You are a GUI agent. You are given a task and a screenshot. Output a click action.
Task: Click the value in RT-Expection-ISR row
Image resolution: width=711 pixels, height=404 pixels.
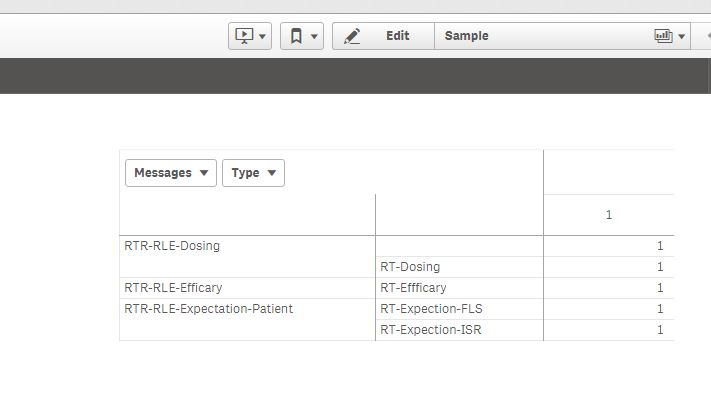660,330
